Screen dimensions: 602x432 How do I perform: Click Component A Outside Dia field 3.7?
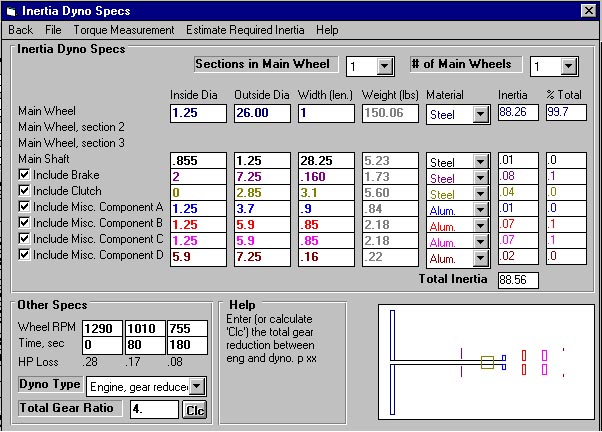(262, 209)
